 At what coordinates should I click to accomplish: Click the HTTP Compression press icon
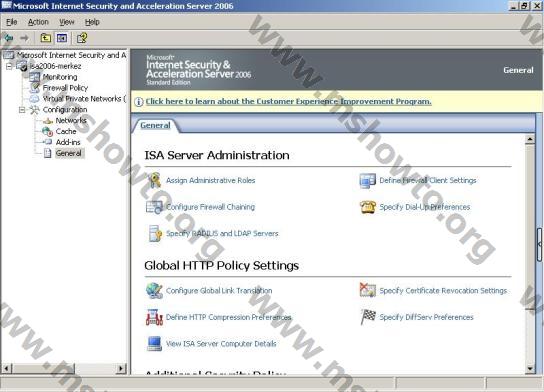pos(154,317)
